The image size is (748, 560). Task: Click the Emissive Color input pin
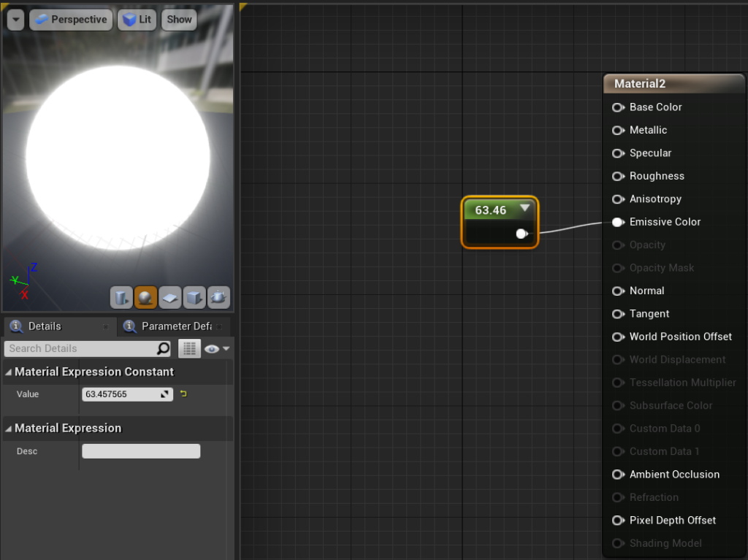[x=617, y=222]
